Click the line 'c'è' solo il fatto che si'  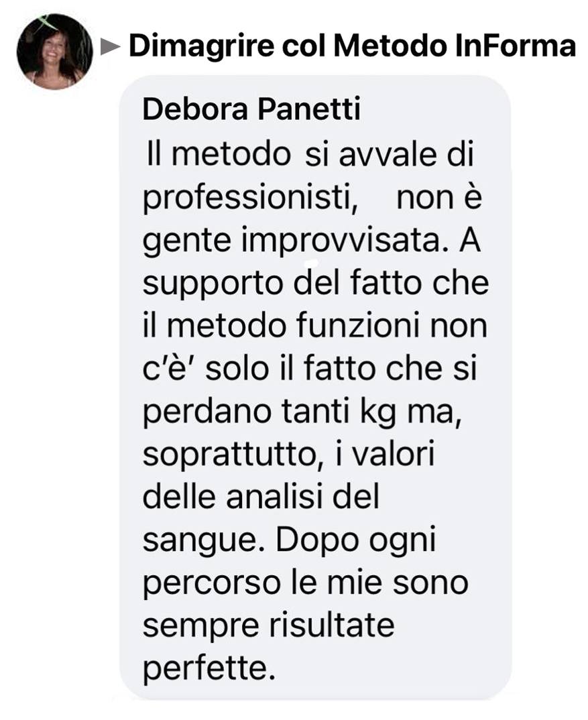(x=310, y=368)
